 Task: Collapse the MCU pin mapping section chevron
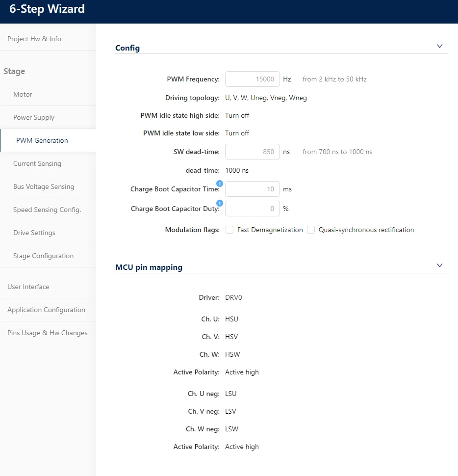click(439, 265)
